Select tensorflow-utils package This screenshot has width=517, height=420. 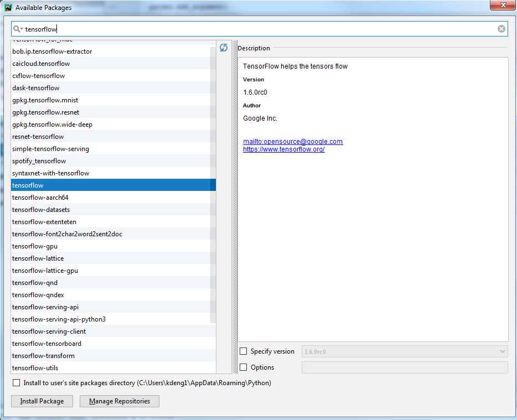pos(113,368)
